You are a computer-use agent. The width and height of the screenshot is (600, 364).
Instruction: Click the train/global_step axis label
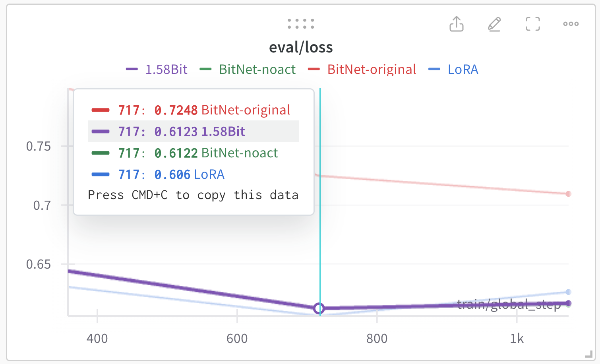(509, 304)
